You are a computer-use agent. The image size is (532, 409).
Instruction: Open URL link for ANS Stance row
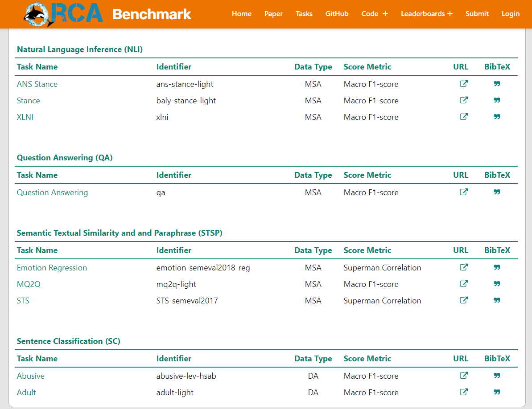click(x=463, y=84)
